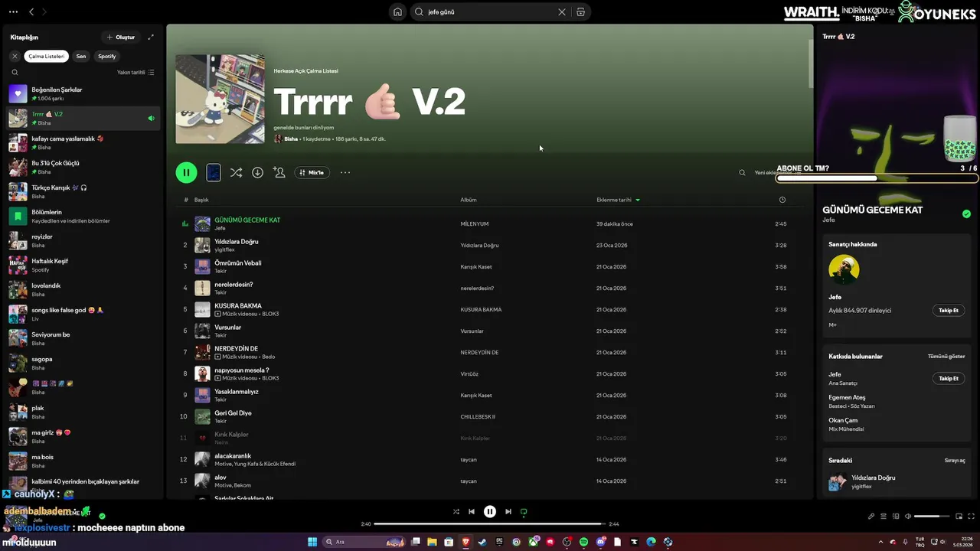980x551 pixels.
Task: Open the Haftalık Keşif playlist
Action: click(x=83, y=265)
